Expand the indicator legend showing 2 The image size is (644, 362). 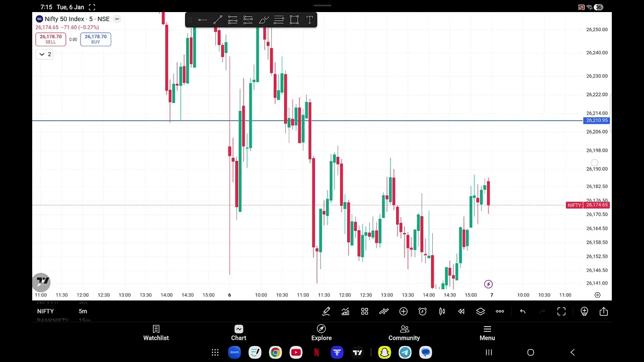pyautogui.click(x=45, y=54)
